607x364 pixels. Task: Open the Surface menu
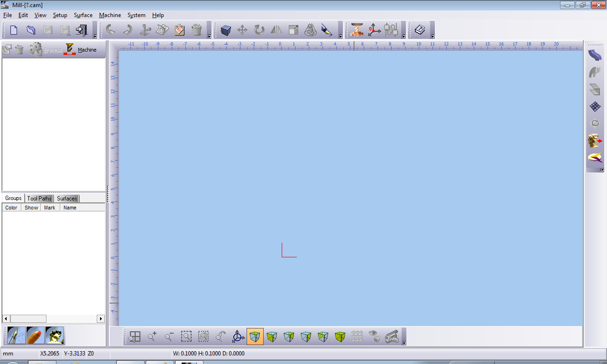(83, 15)
